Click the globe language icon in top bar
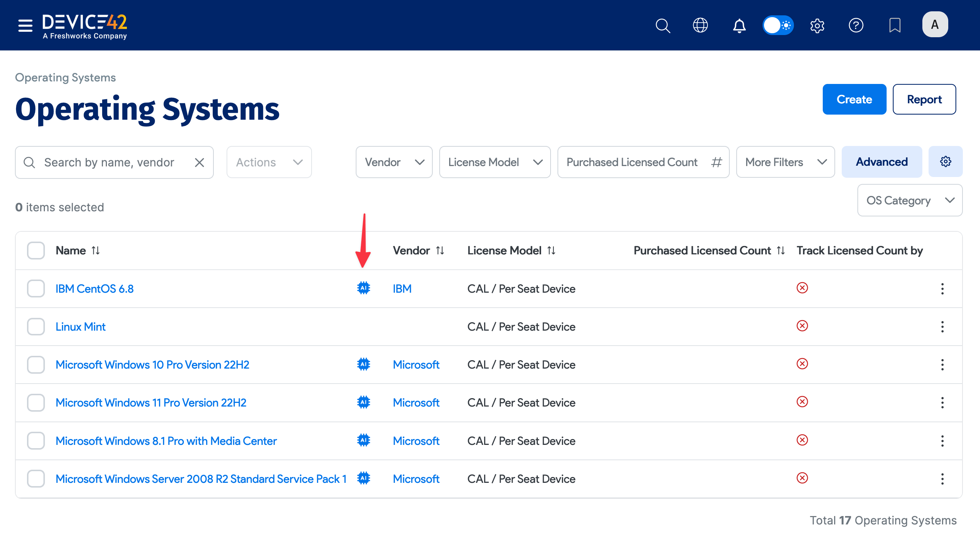980x554 pixels. tap(700, 26)
